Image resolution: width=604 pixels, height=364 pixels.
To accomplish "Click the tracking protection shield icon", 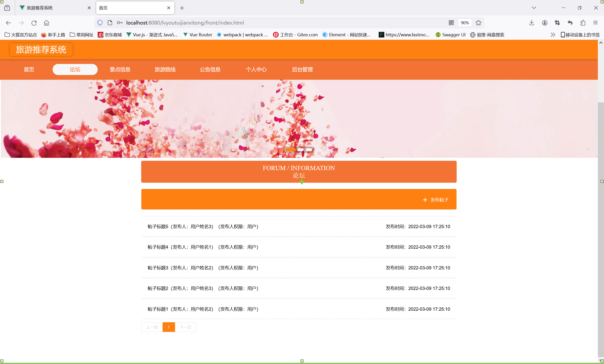I will click(x=100, y=23).
